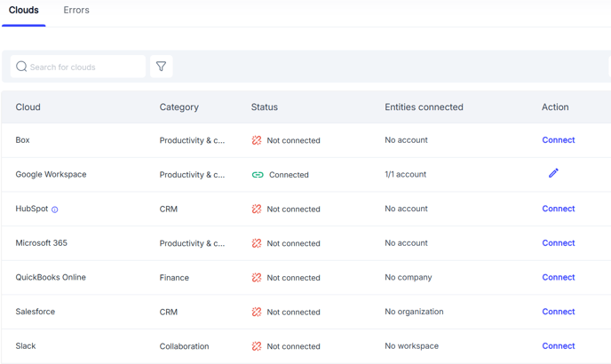Select the Slack cloud name

click(x=26, y=345)
